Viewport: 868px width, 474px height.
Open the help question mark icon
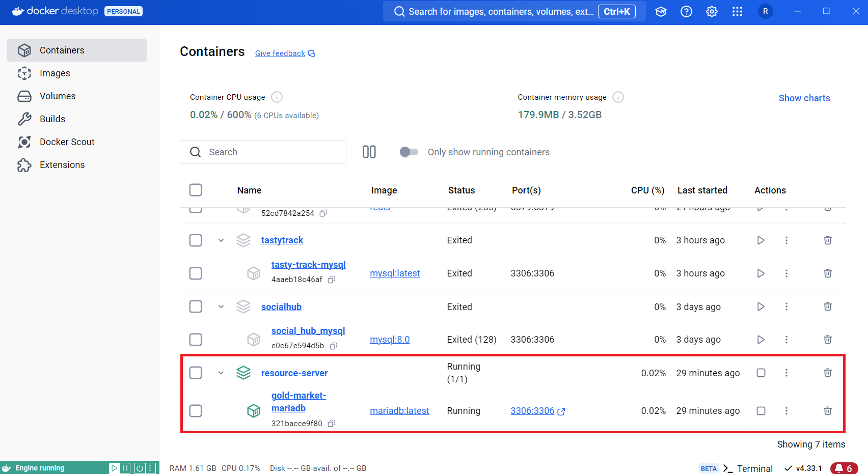click(x=686, y=12)
